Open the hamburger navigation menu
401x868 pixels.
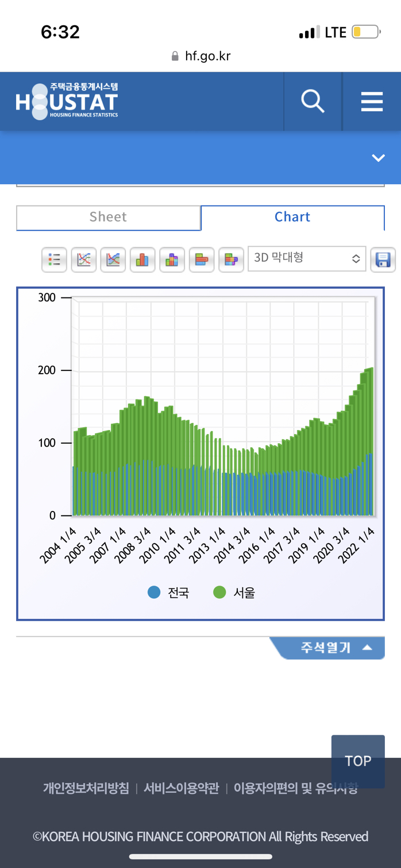(372, 102)
